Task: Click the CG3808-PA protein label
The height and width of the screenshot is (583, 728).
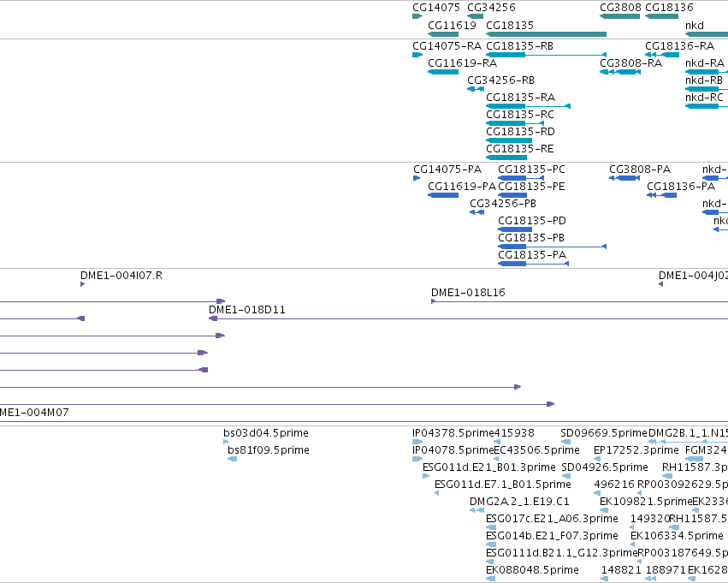Action: point(640,170)
